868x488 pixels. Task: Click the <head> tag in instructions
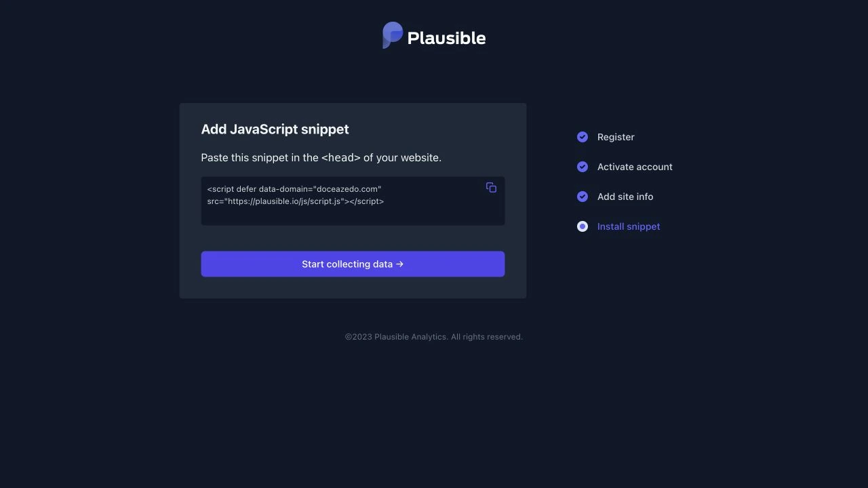[x=340, y=158]
